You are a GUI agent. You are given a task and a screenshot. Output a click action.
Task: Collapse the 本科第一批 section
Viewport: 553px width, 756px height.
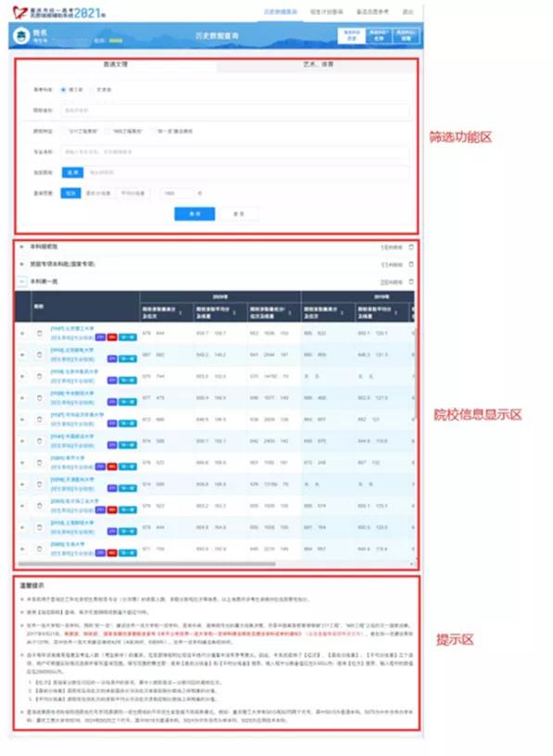coord(21,281)
